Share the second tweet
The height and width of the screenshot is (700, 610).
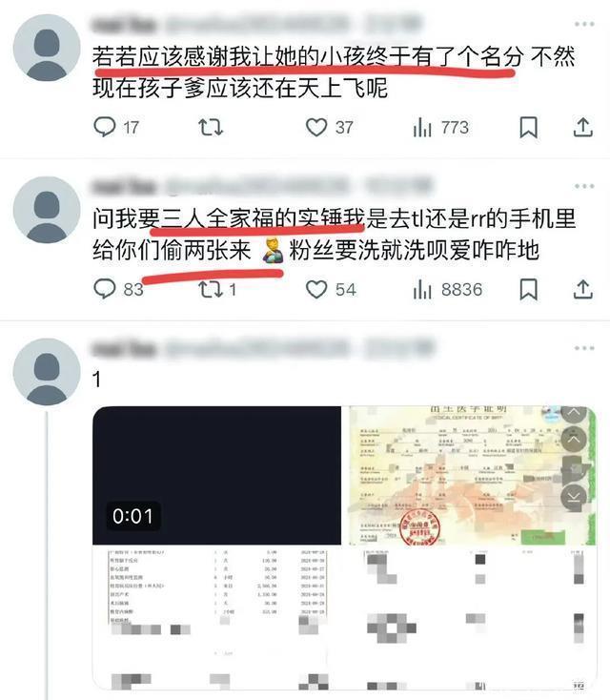pos(582,289)
